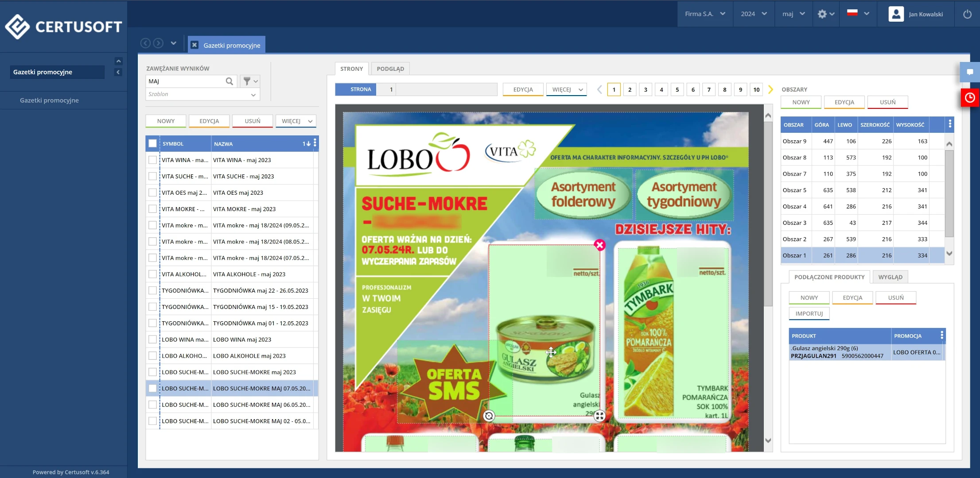Click the IMPORTUJ button

click(809, 313)
